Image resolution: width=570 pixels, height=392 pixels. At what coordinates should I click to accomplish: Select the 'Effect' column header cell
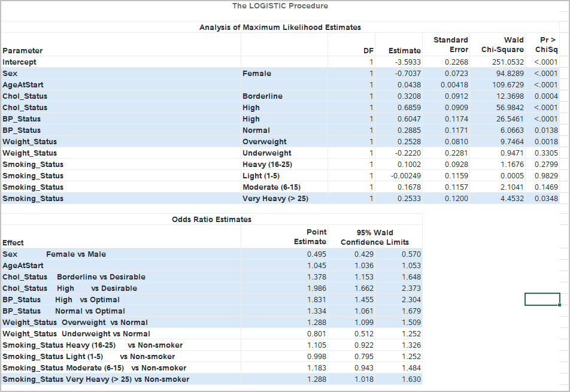(x=13, y=243)
